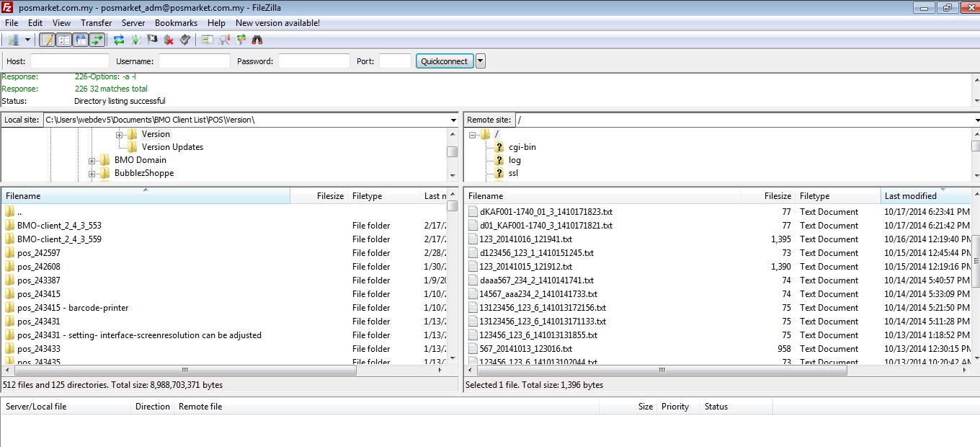
Task: Open directory listing filters dialog
Action: (x=208, y=40)
